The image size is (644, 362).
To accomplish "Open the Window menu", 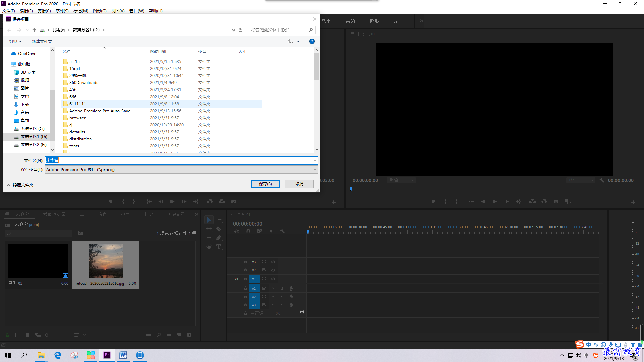I will [x=137, y=11].
